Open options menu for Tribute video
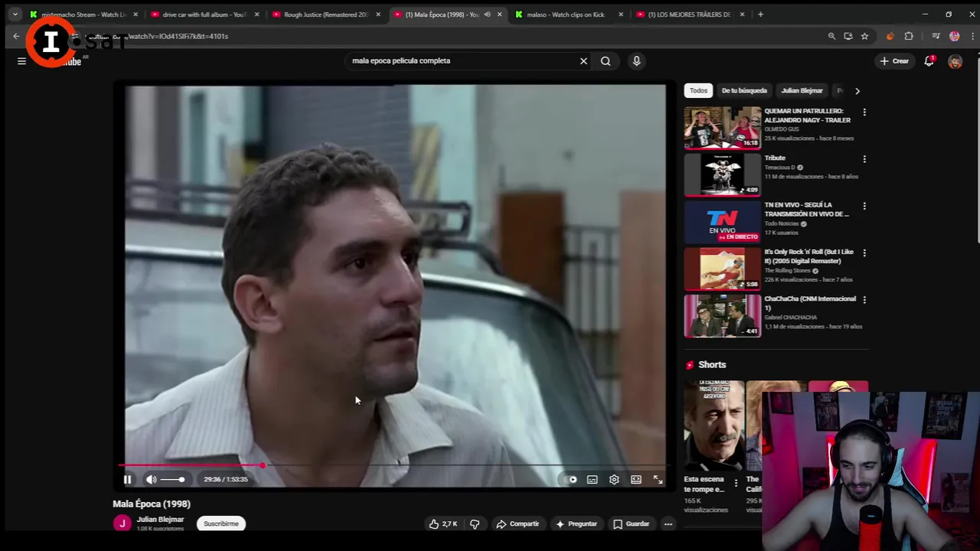 864,159
